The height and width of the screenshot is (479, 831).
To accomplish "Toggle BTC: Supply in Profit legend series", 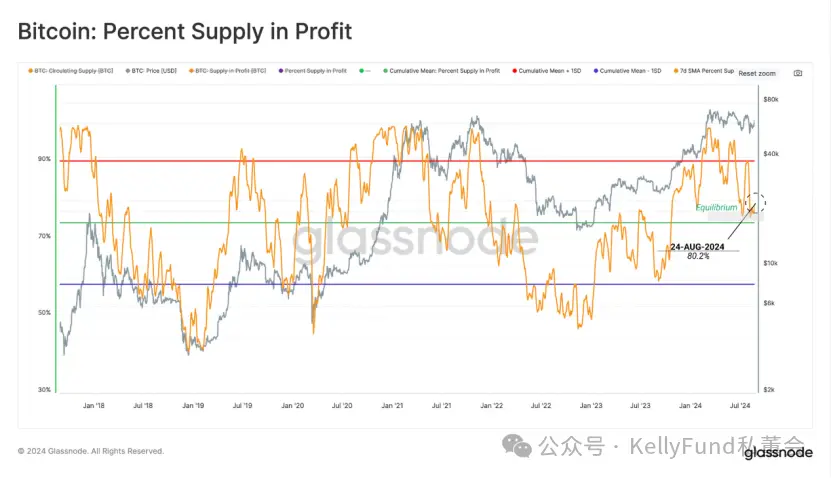I will click(x=230, y=73).
